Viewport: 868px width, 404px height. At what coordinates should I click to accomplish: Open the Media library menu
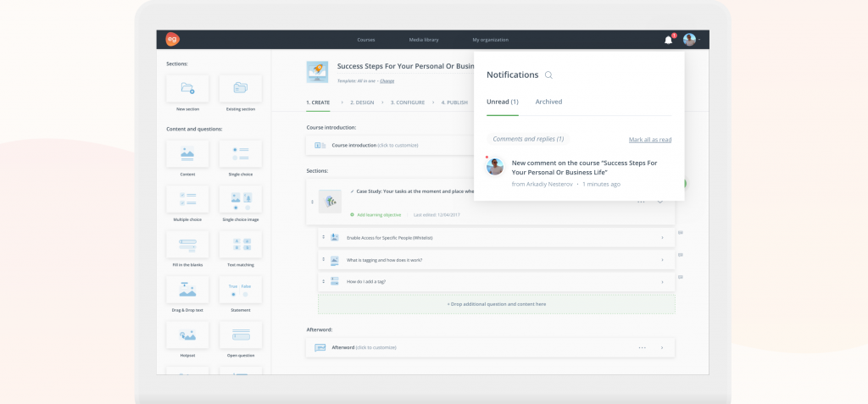(x=424, y=40)
